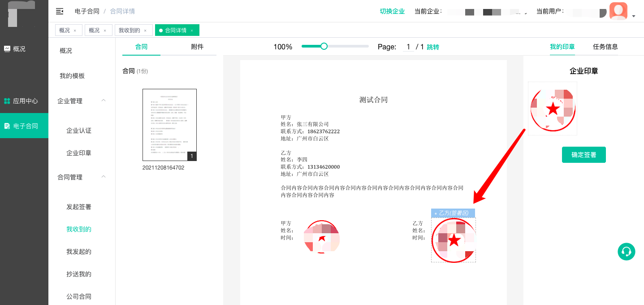Image resolution: width=644 pixels, height=305 pixels.
Task: Switch to the 附件 tab
Action: click(x=197, y=47)
